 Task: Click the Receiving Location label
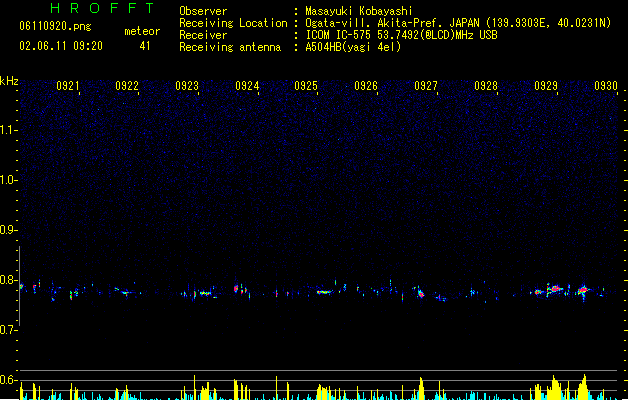[x=233, y=23]
